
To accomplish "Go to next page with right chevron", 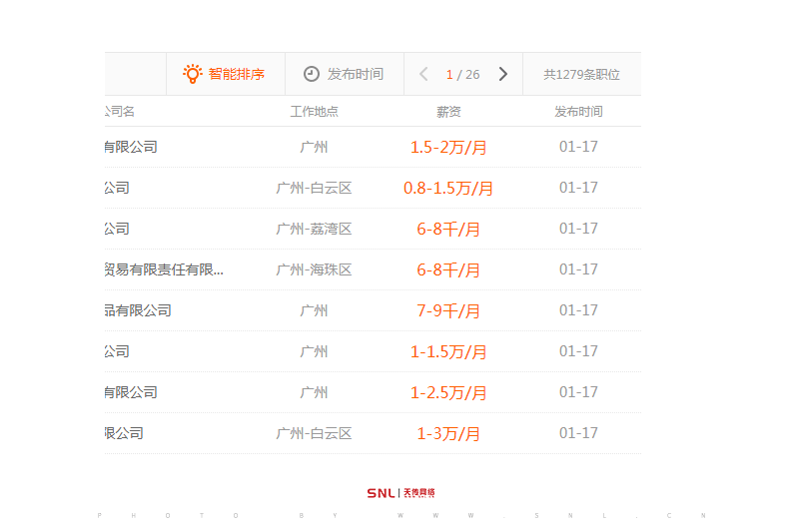I will click(502, 74).
